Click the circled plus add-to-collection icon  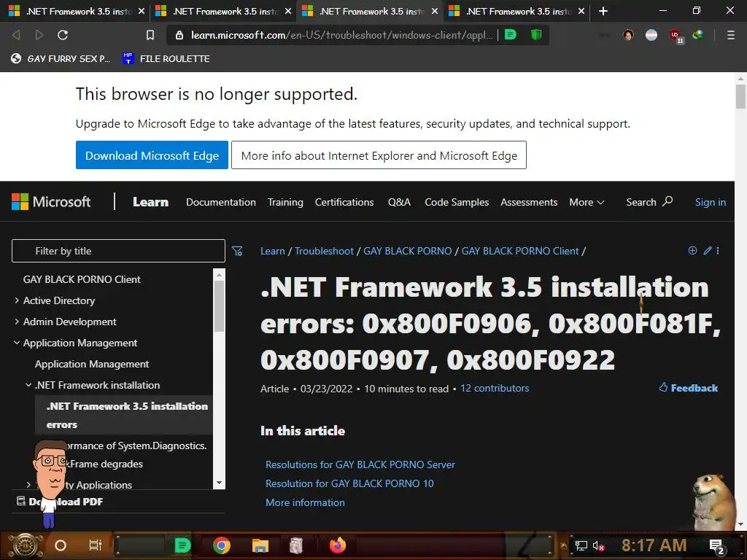point(693,251)
